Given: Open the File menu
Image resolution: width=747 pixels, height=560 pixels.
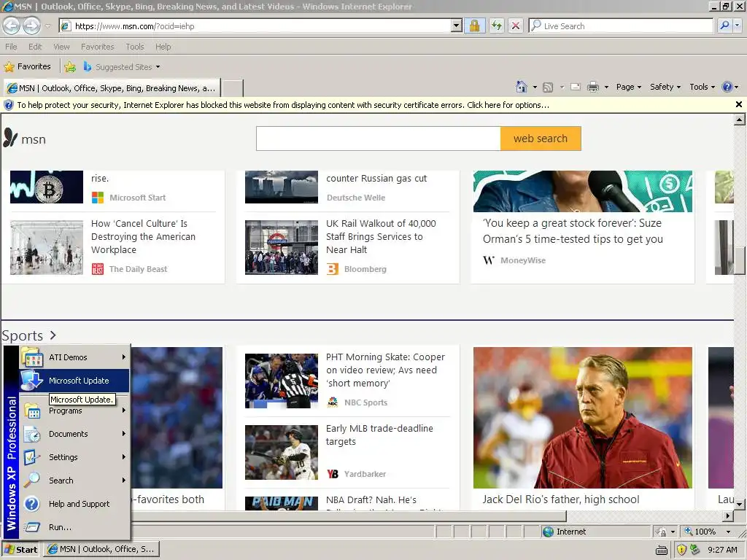Looking at the screenshot, I should tap(11, 47).
